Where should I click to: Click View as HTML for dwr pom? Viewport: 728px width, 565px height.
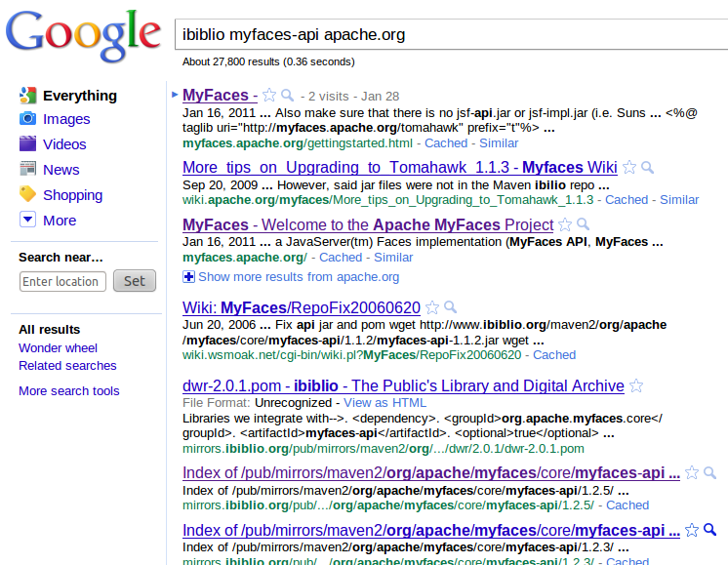384,402
